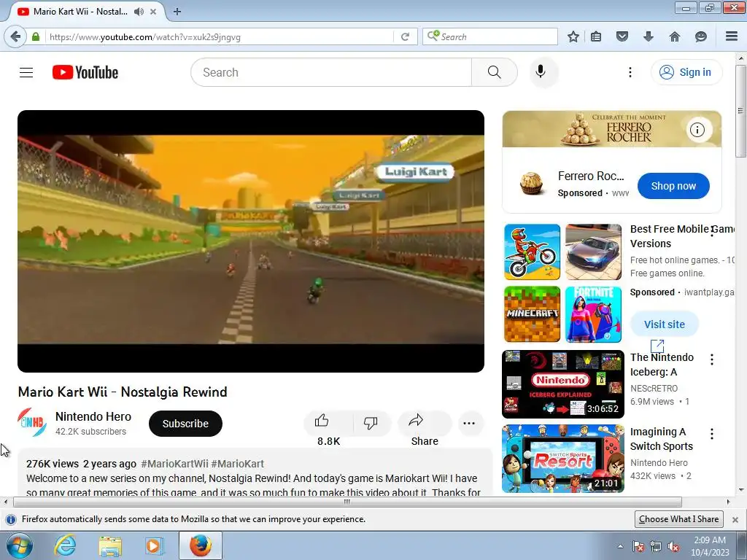This screenshot has width=747, height=560.
Task: Click the Firefox taskbar button
Action: pyautogui.click(x=201, y=545)
